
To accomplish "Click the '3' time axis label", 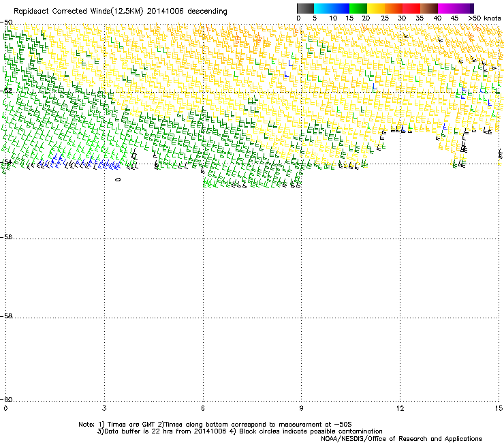I will click(104, 408).
